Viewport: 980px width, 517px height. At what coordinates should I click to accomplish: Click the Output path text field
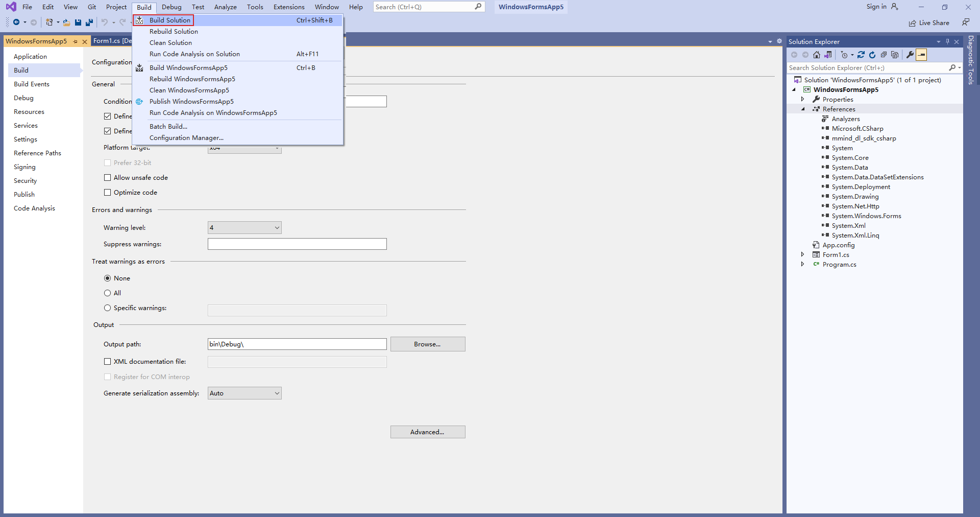click(297, 344)
